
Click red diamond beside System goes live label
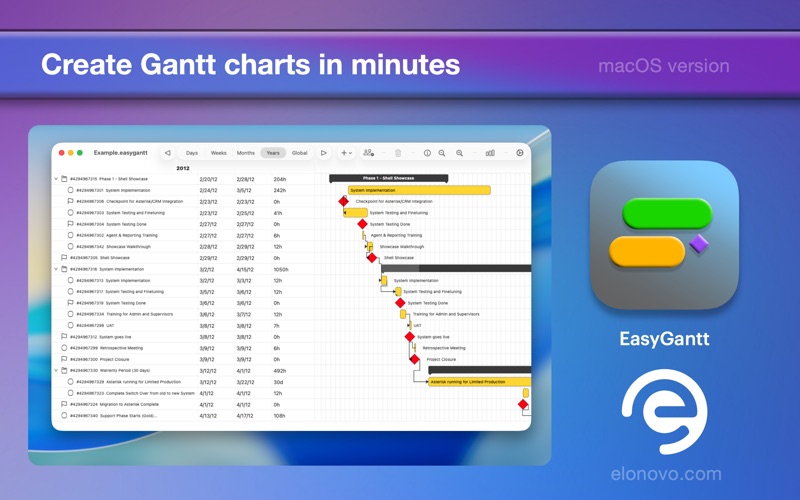[410, 337]
